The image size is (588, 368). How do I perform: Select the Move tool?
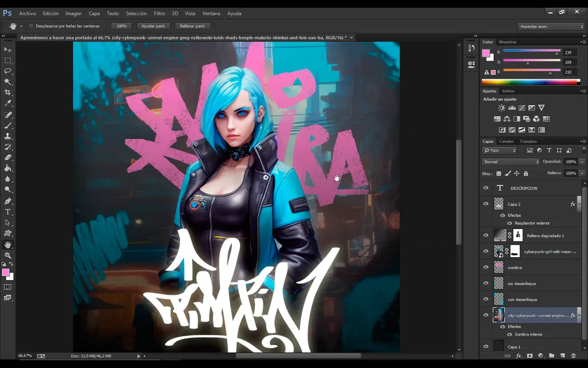click(x=8, y=50)
